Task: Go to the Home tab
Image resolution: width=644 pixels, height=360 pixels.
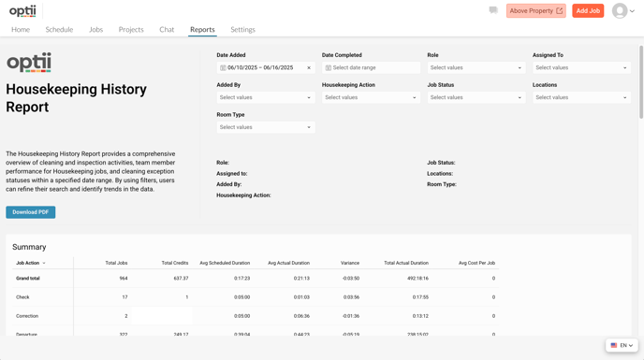Action: 21,30
